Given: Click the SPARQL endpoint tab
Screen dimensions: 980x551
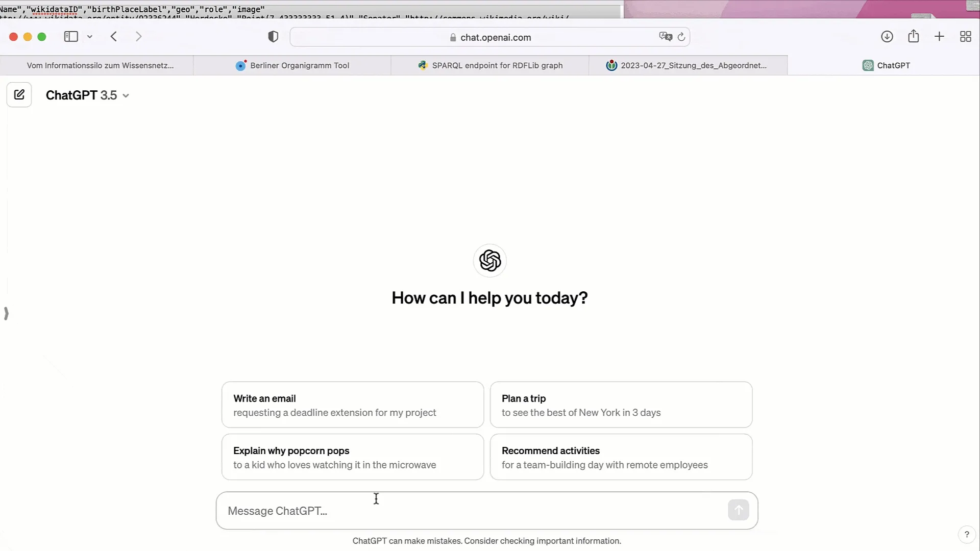Looking at the screenshot, I should coord(497,65).
